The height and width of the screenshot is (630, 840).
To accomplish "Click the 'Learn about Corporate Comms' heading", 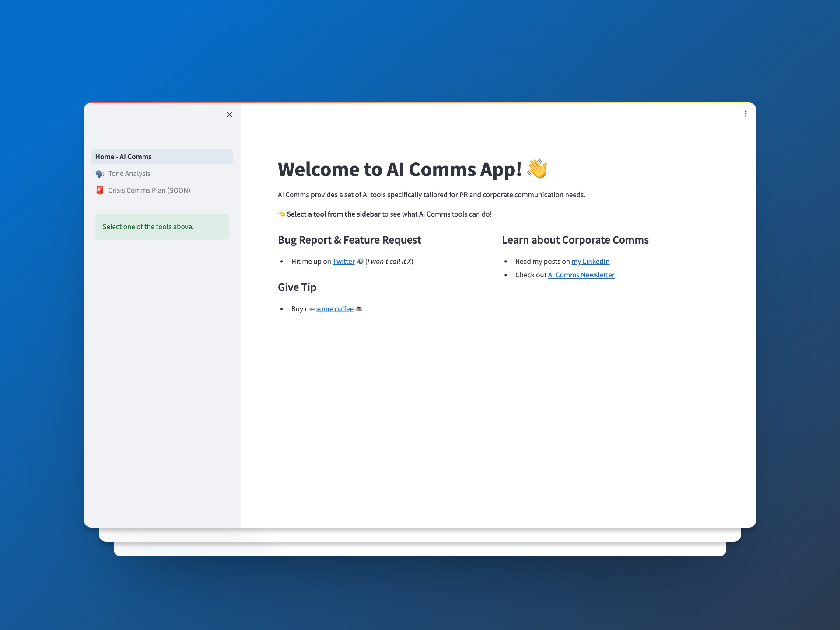I will [575, 240].
